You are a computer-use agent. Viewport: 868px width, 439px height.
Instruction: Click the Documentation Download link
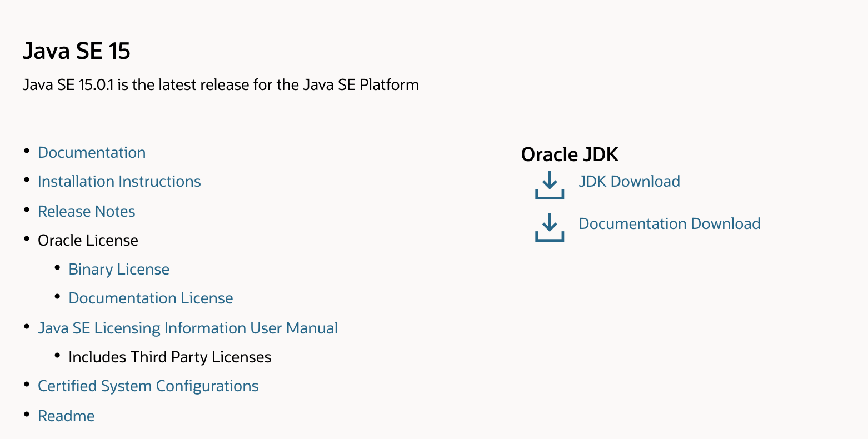(670, 224)
